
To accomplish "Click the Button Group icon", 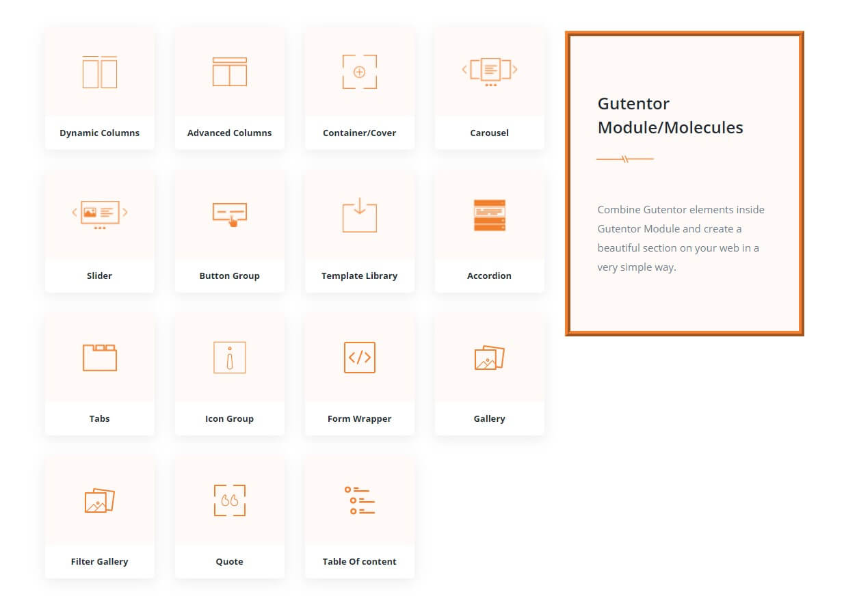I will point(230,215).
